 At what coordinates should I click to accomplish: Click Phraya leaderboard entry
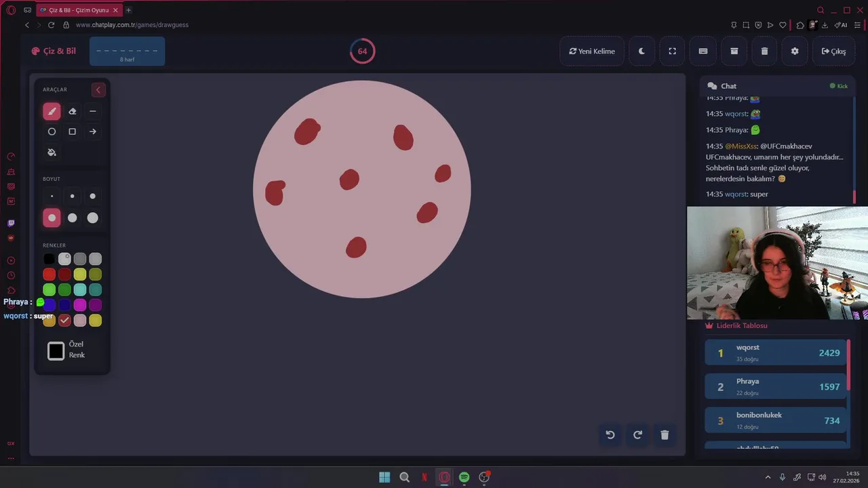[776, 386]
